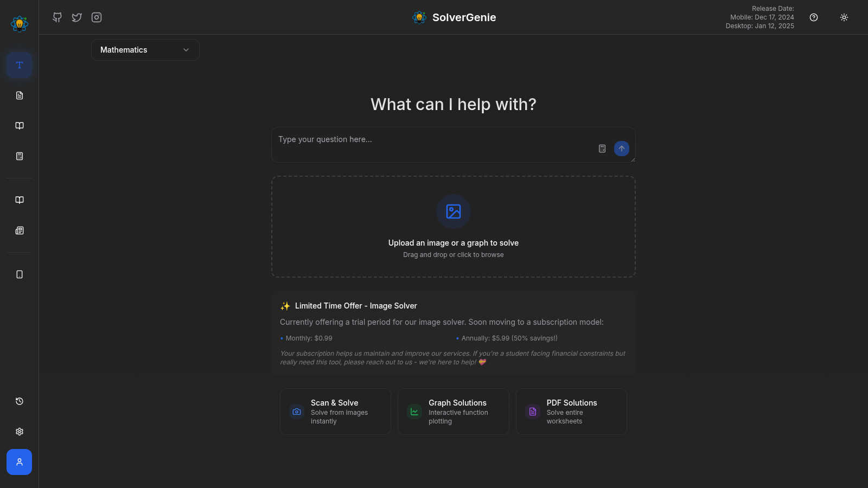Open the sidebar calculator tool icon
This screenshot has width=868, height=488.
[x=20, y=156]
